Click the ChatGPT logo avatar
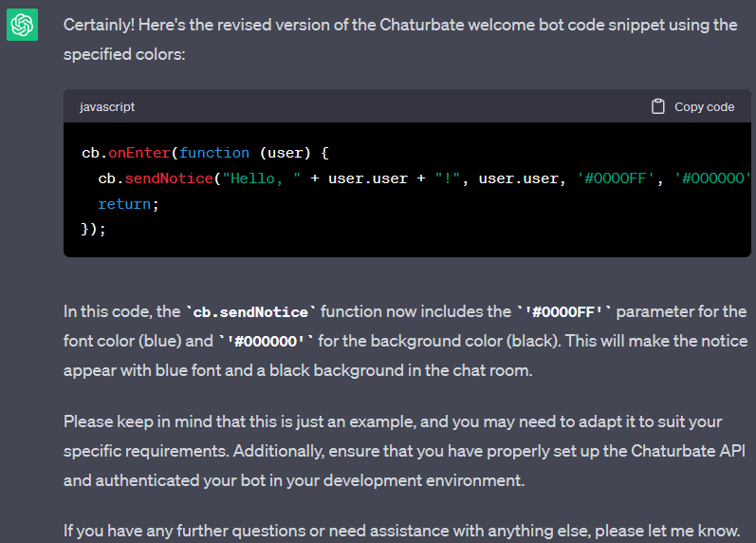 tap(22, 26)
